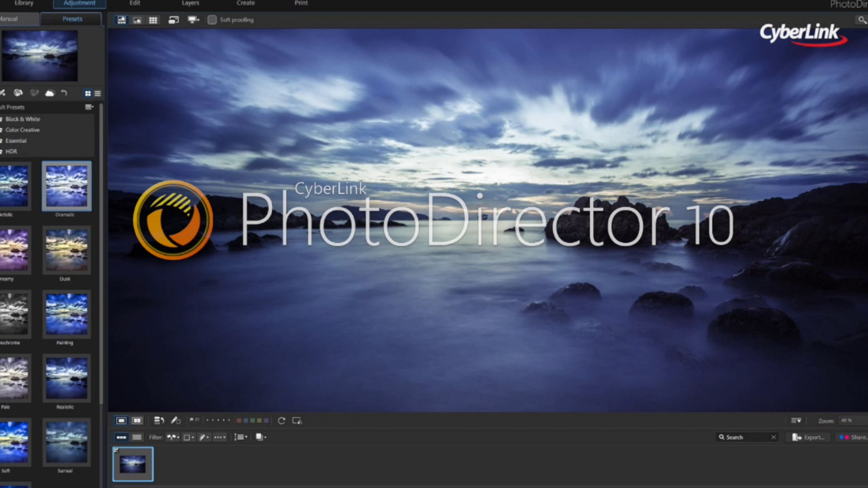Switch to viewer and browser view mode
This screenshot has width=868, height=488.
pos(122,20)
